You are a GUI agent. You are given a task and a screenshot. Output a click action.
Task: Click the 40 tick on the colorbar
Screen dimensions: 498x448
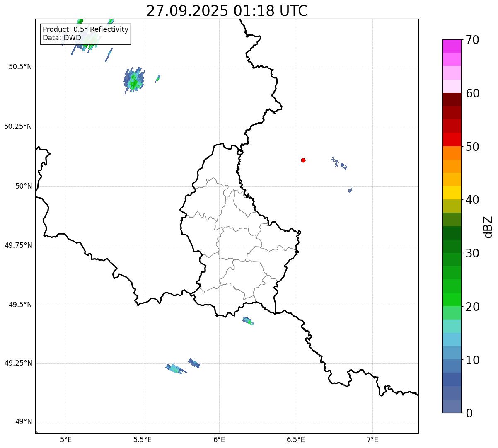(472, 200)
